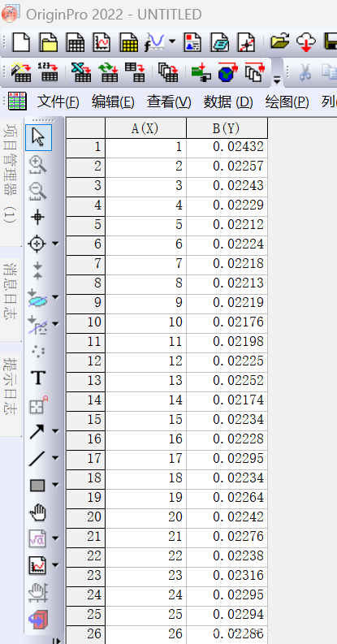Viewport: 337px width, 644px height.
Task: Open the 编辑(E) menu
Action: tap(113, 102)
